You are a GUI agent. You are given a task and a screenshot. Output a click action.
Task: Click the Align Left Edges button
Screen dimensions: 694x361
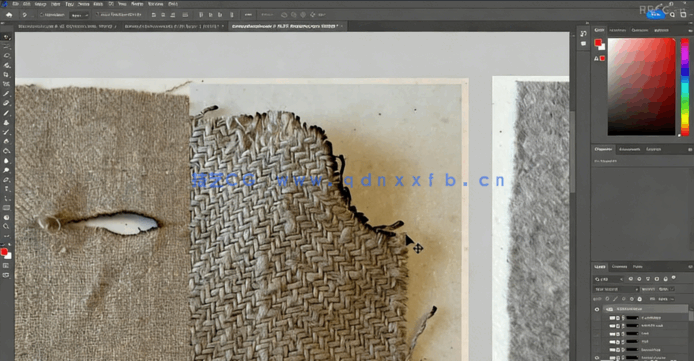[x=154, y=15]
